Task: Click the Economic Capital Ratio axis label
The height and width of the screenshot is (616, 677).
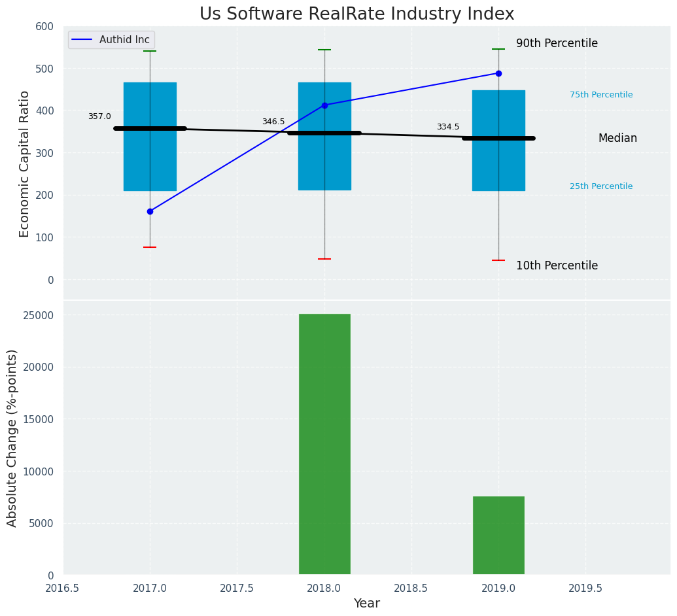Action: (25, 163)
